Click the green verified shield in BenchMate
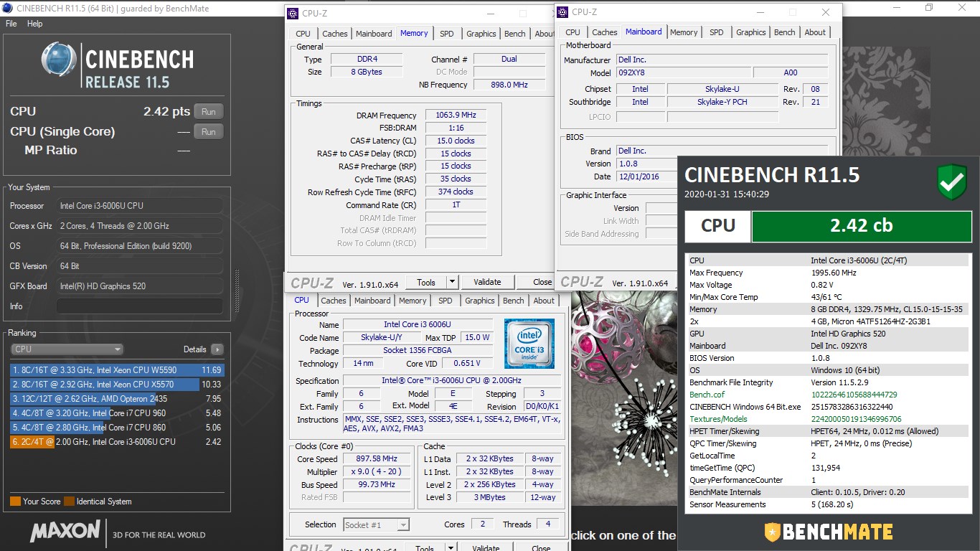 tap(952, 182)
